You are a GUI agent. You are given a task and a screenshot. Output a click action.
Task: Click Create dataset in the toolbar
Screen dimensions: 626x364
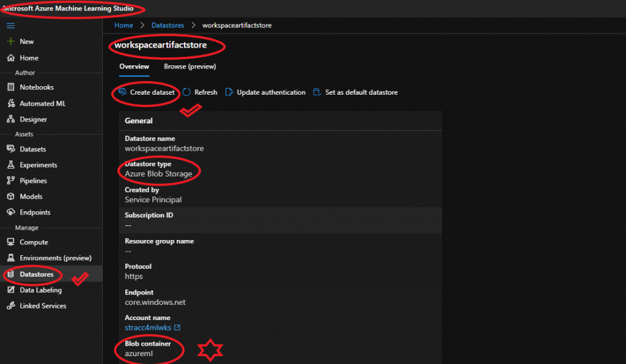147,92
